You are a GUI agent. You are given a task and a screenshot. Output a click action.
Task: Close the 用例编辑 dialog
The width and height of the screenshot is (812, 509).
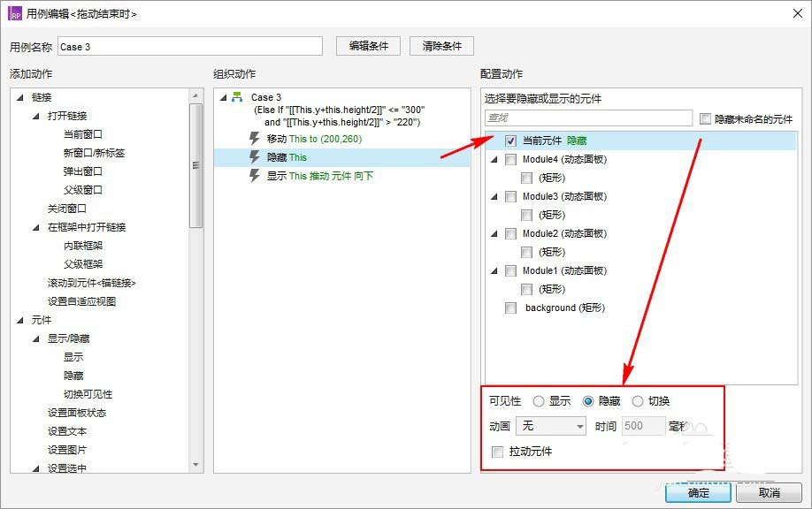(x=798, y=13)
